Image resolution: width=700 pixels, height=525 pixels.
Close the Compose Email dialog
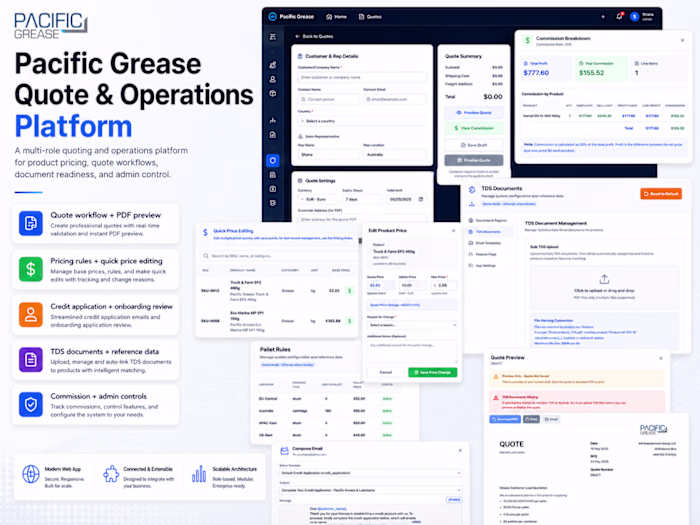pos(460,450)
